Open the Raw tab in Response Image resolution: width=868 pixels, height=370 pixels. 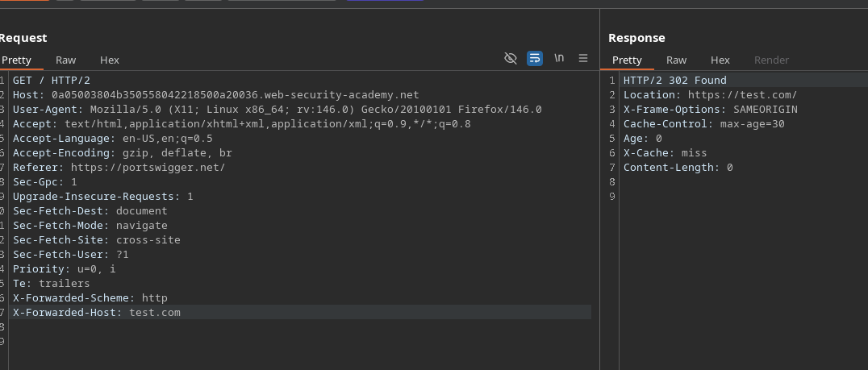676,60
